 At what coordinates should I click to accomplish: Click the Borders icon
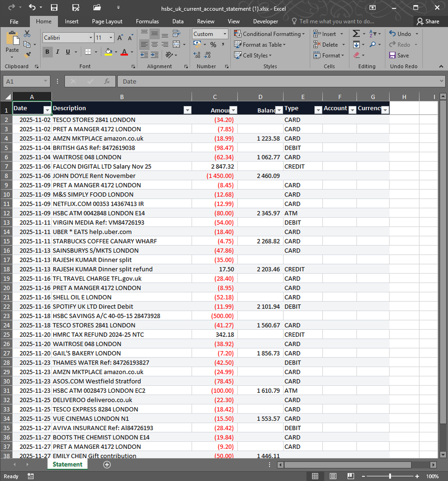click(88, 52)
